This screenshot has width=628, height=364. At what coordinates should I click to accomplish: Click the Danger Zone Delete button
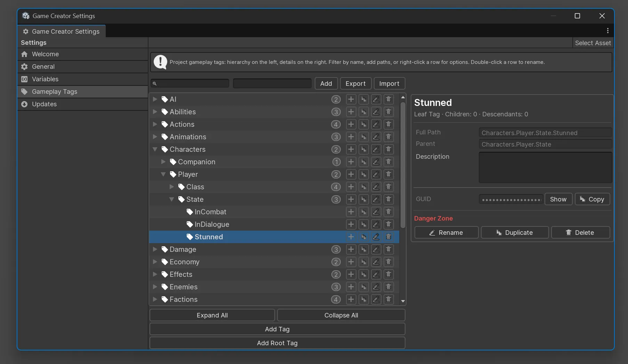(580, 233)
